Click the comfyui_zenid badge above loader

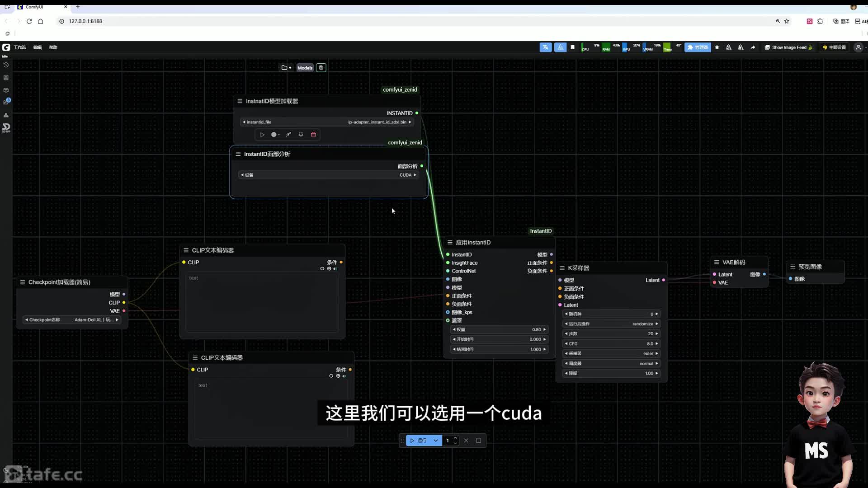[x=400, y=89]
